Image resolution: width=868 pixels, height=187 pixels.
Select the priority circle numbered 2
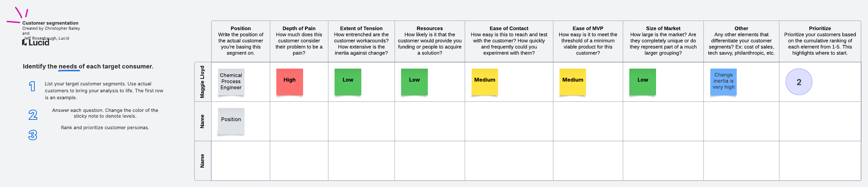point(799,82)
